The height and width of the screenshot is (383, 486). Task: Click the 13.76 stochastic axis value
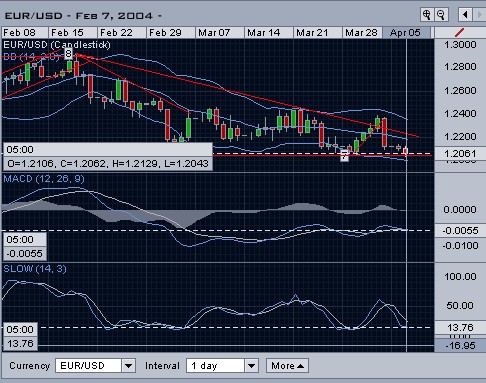460,328
